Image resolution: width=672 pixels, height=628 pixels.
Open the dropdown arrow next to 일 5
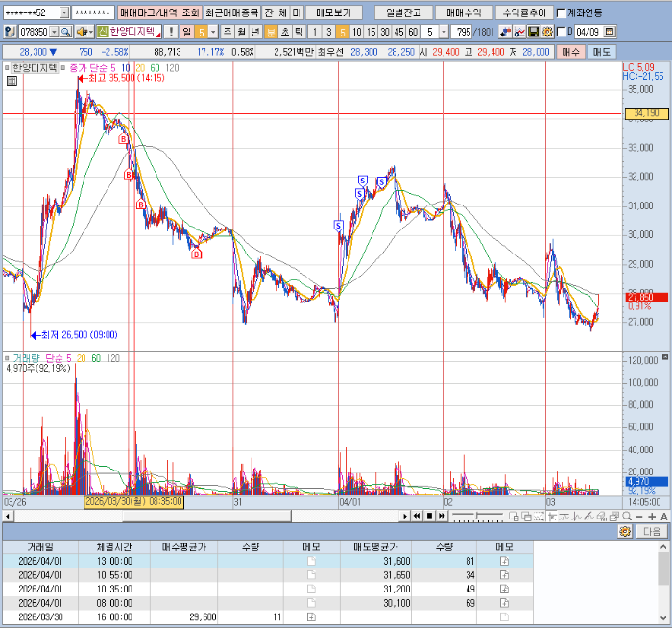click(213, 32)
